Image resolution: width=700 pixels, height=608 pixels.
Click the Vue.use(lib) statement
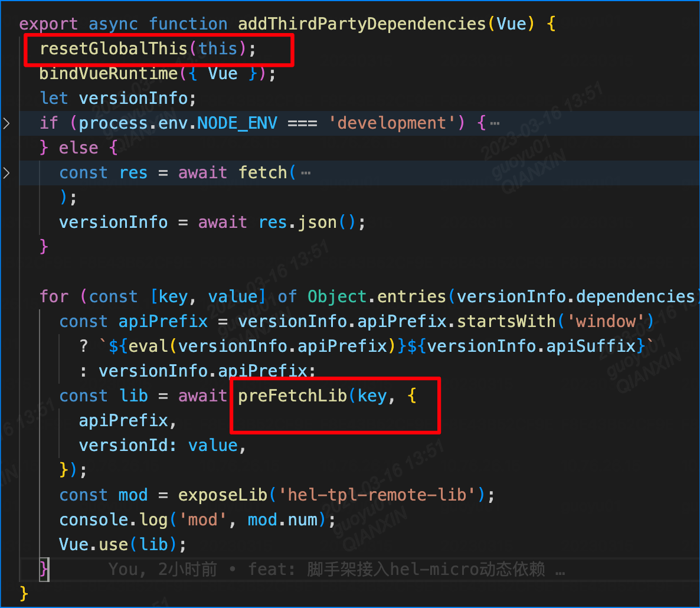pyautogui.click(x=118, y=544)
